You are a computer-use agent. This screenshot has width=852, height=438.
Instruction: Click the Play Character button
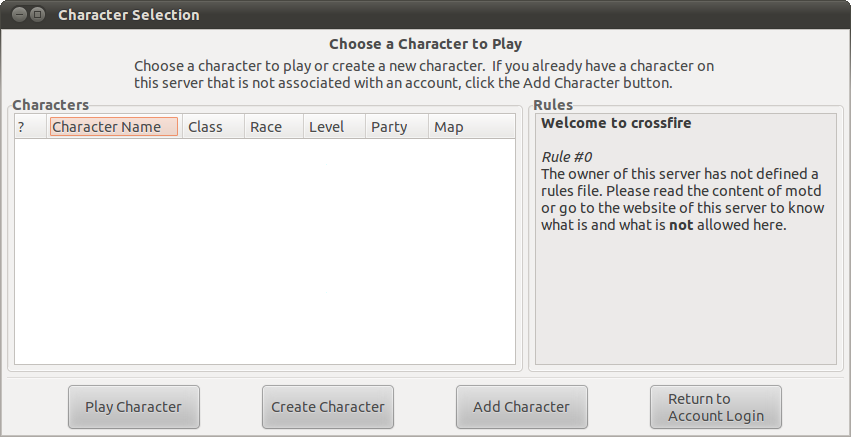pyautogui.click(x=134, y=407)
